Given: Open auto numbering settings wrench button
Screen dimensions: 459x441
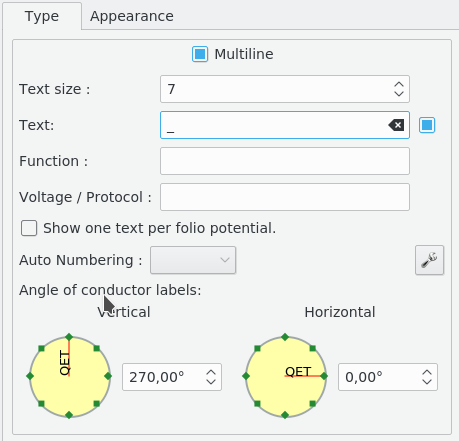Looking at the screenshot, I should [429, 260].
